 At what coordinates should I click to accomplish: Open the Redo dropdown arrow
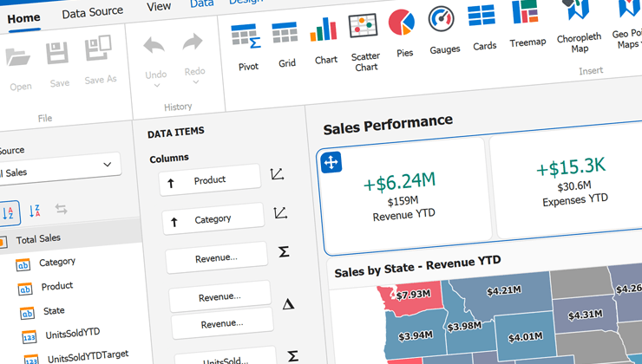pos(195,82)
